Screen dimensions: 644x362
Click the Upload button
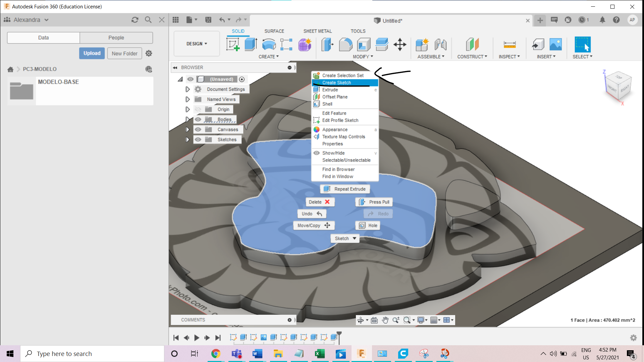92,53
